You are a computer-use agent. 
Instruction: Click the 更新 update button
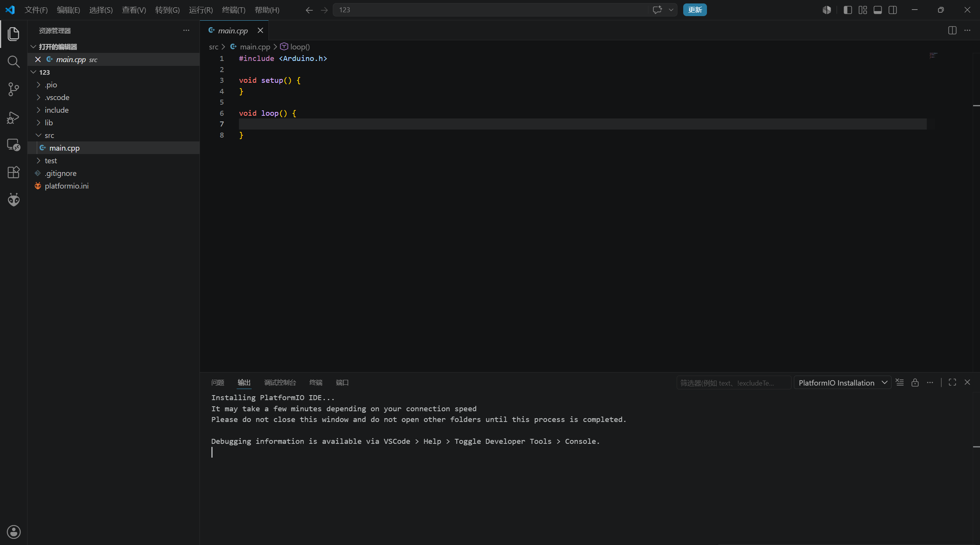tap(695, 10)
